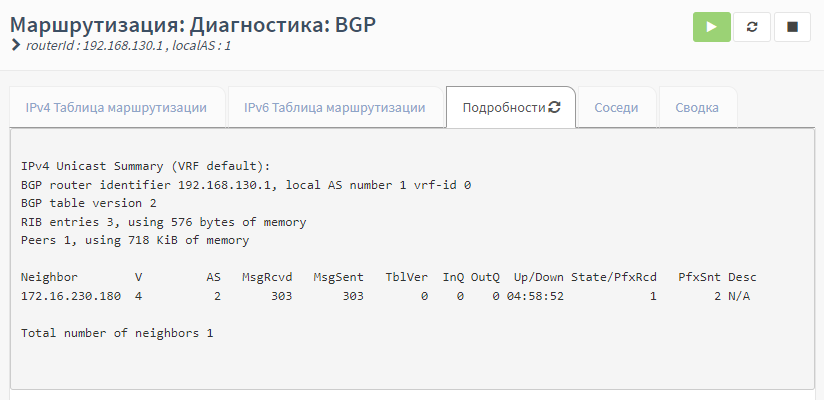Start the BGP service with green play button
The width and height of the screenshot is (824, 400).
point(711,27)
